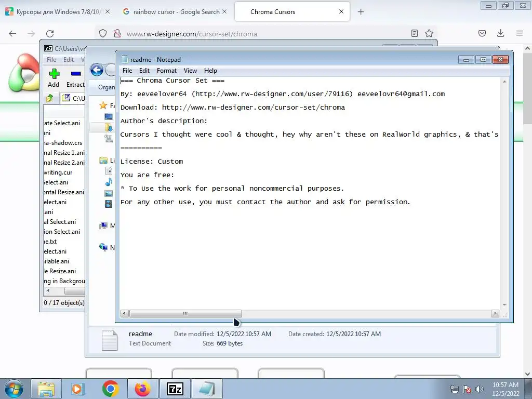Go up one folder in 7-Zip
Viewport: 532px width, 399px height.
[49, 98]
